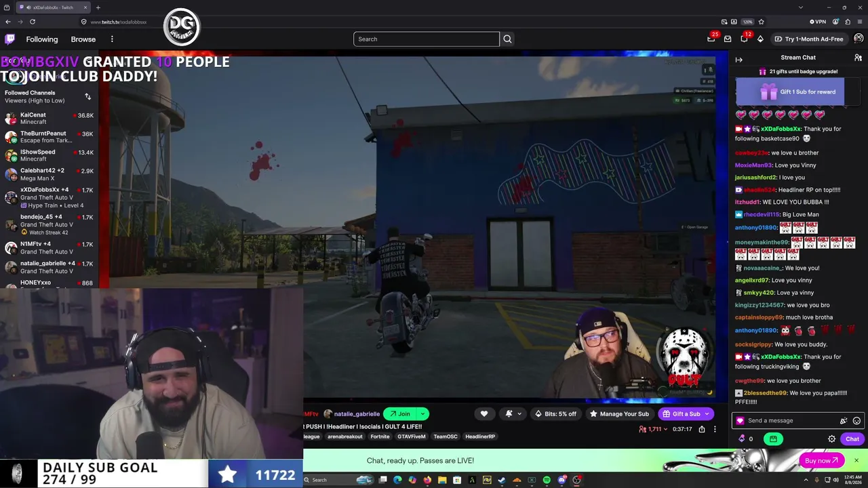
Task: Open the 120% zoom level indicator
Action: pyautogui.click(x=747, y=22)
